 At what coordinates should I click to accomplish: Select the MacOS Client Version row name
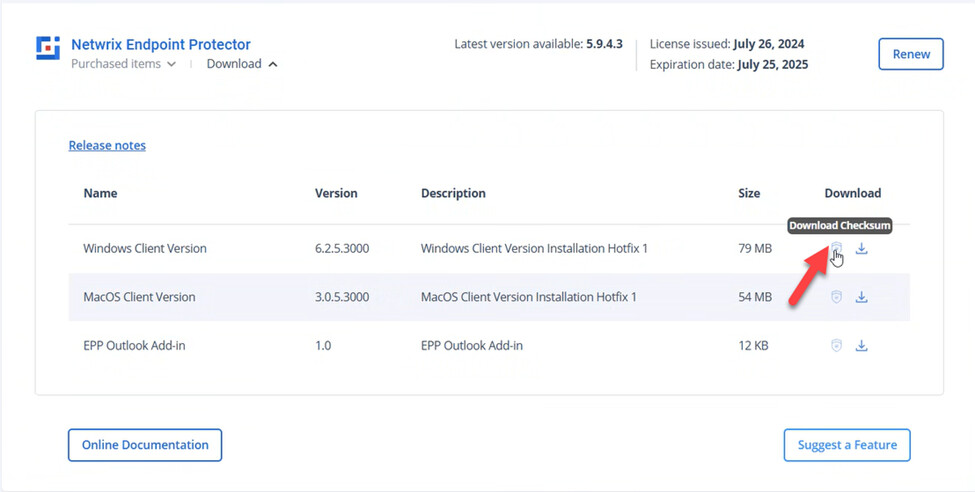click(x=139, y=297)
